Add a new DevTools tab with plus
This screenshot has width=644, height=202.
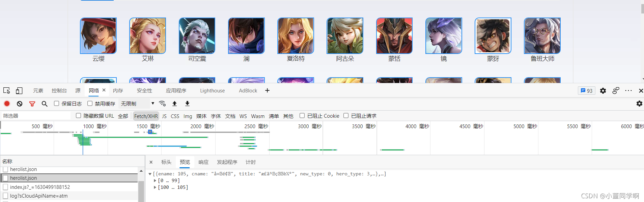pos(267,90)
